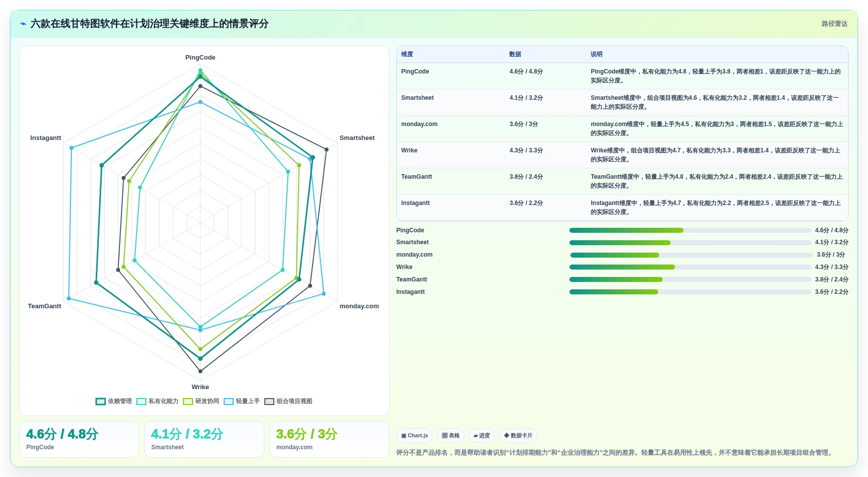Click the Instagantt label beside progress bars

click(x=411, y=292)
